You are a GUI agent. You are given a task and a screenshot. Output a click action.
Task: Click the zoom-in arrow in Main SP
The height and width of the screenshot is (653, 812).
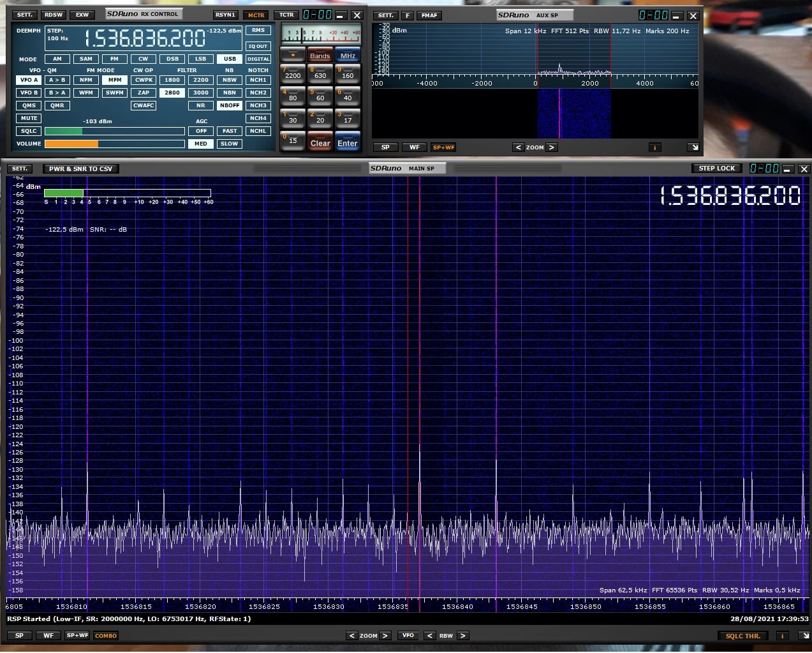(x=385, y=636)
